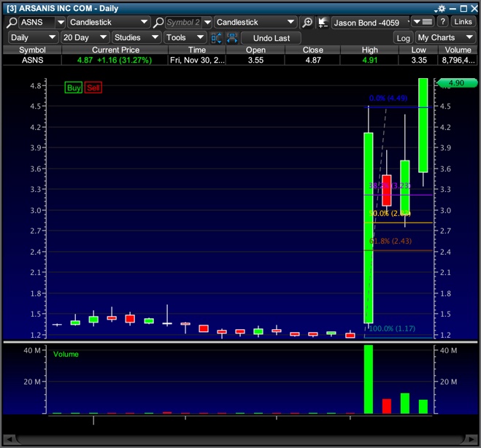This screenshot has height=448, width=481.
Task: Click the green Buy button on chart
Action: coord(74,88)
